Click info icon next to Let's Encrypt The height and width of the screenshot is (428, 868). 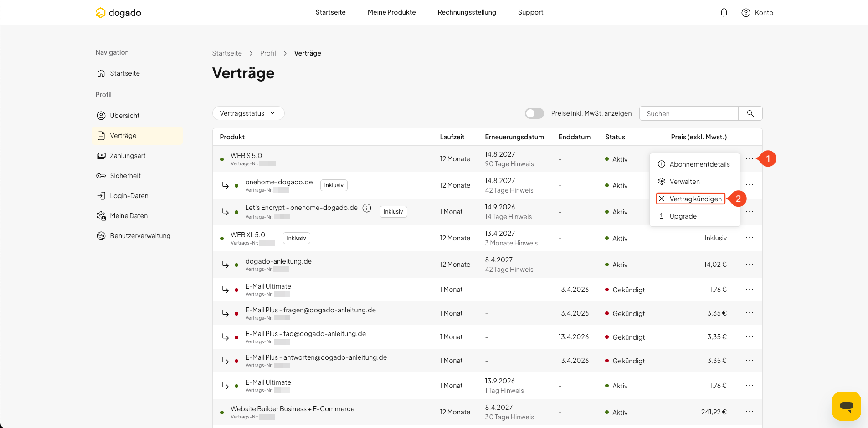pyautogui.click(x=367, y=208)
